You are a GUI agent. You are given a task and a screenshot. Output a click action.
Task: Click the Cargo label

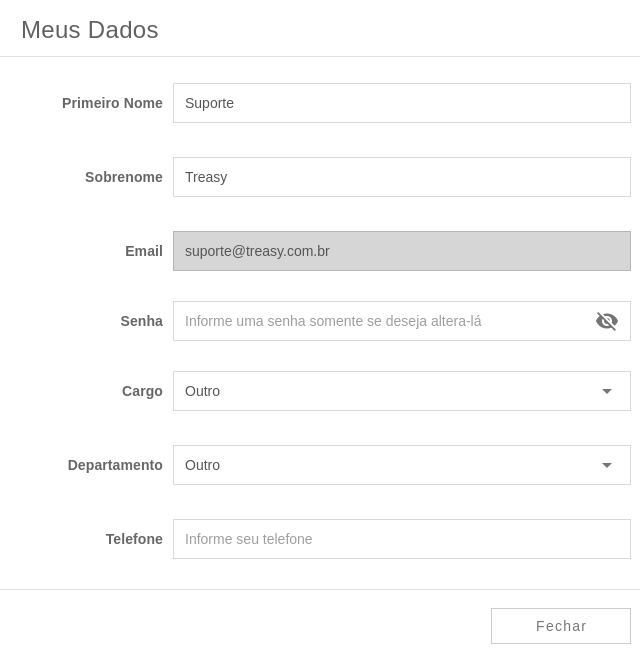142,391
